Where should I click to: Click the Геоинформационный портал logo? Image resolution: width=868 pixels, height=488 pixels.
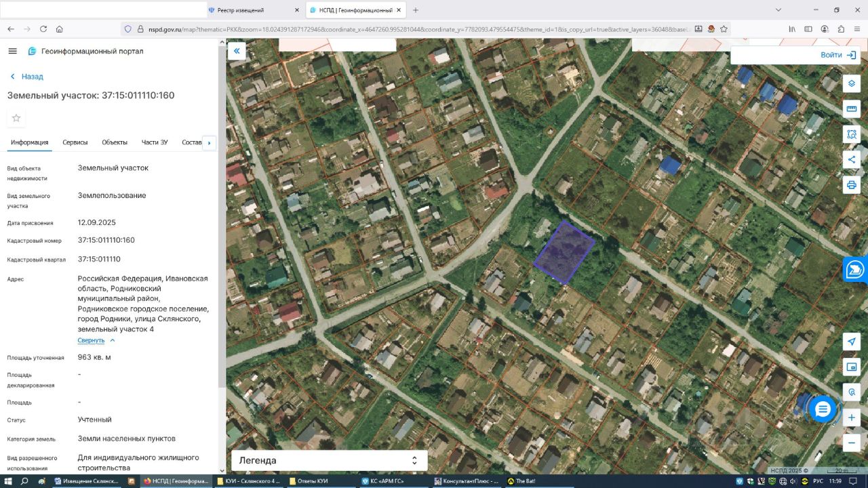point(85,51)
